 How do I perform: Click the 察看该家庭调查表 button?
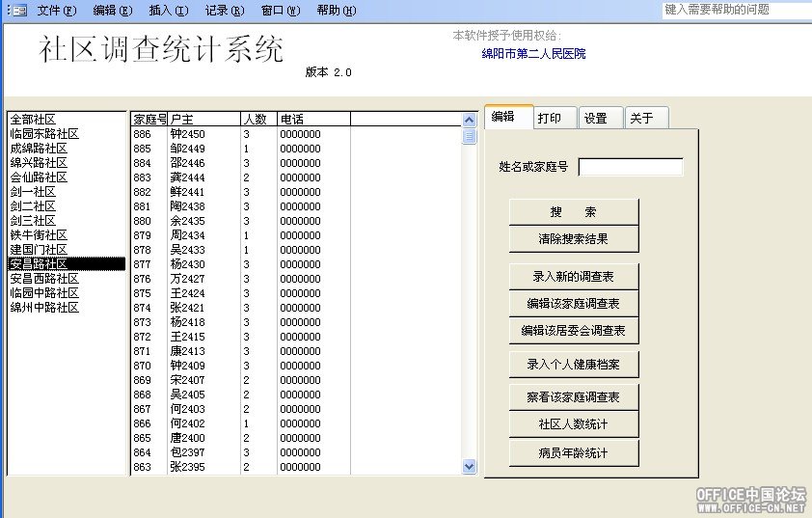point(574,397)
